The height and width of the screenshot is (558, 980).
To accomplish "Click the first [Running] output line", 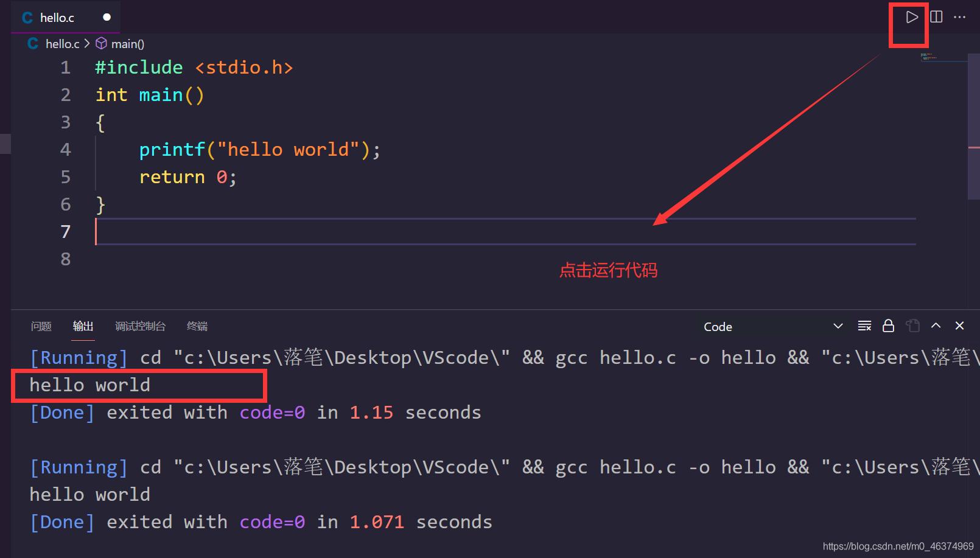I will coord(505,358).
